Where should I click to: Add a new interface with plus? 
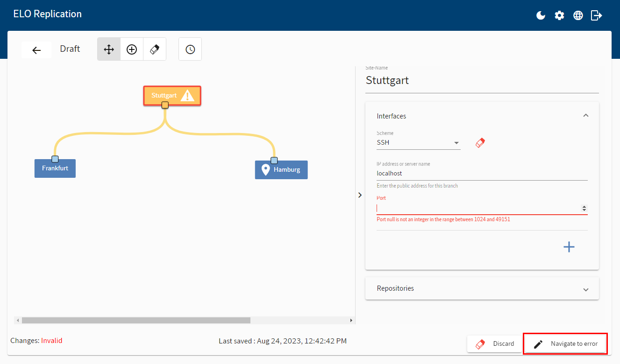point(569,247)
